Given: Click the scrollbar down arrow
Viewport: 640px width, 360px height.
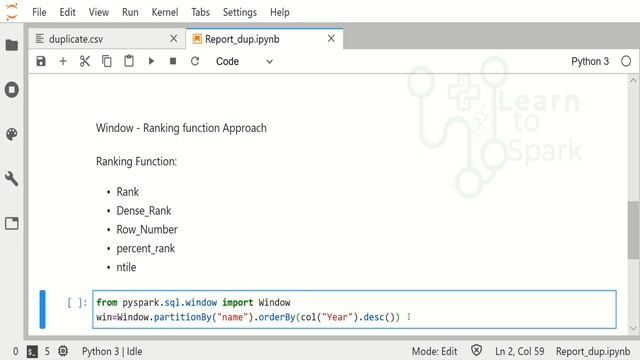Looking at the screenshot, I should tap(633, 328).
